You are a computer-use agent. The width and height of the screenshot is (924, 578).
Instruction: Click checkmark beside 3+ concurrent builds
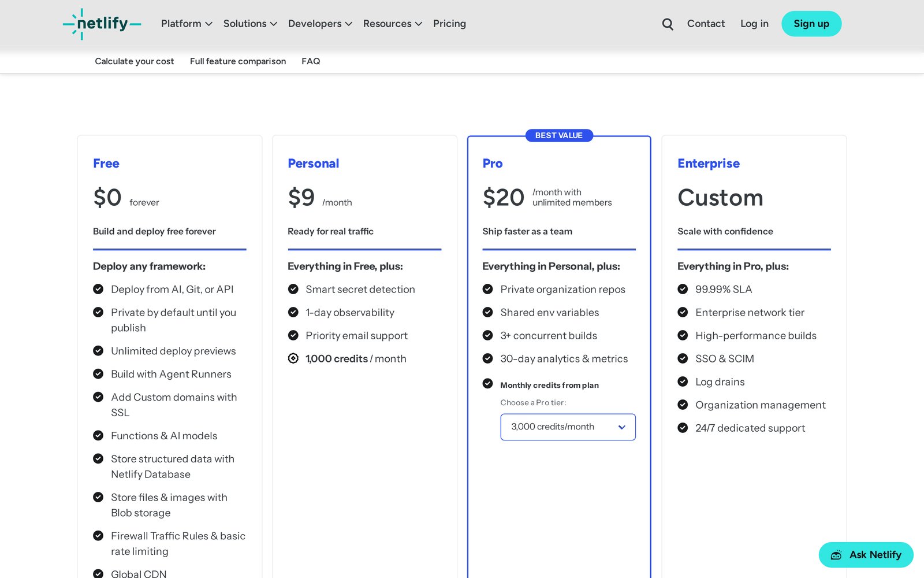click(x=488, y=335)
